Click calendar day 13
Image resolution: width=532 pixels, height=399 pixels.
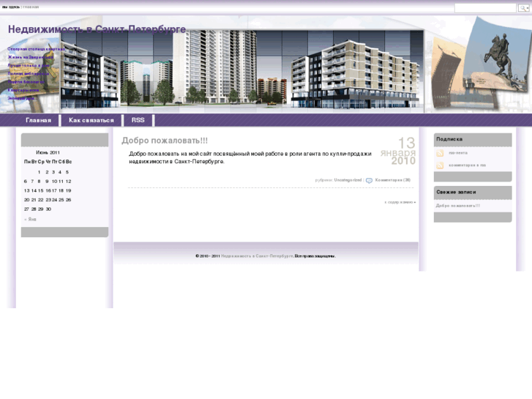(27, 190)
